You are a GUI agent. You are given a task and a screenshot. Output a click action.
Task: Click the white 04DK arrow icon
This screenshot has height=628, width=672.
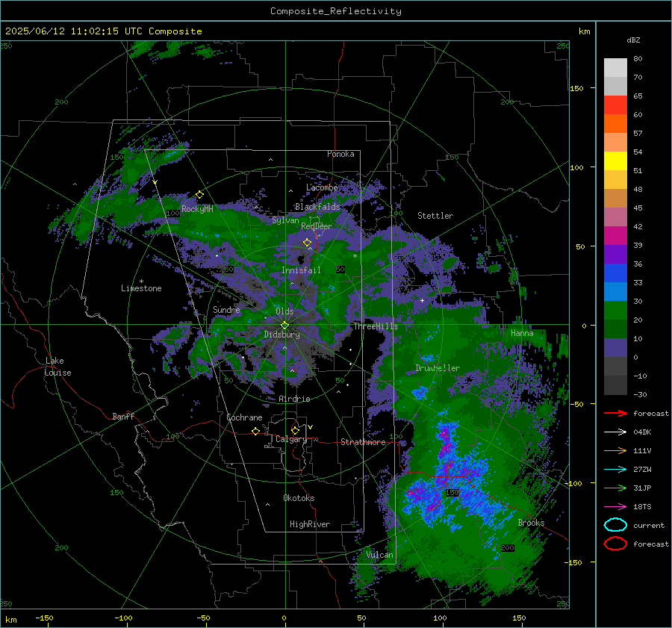pos(615,432)
